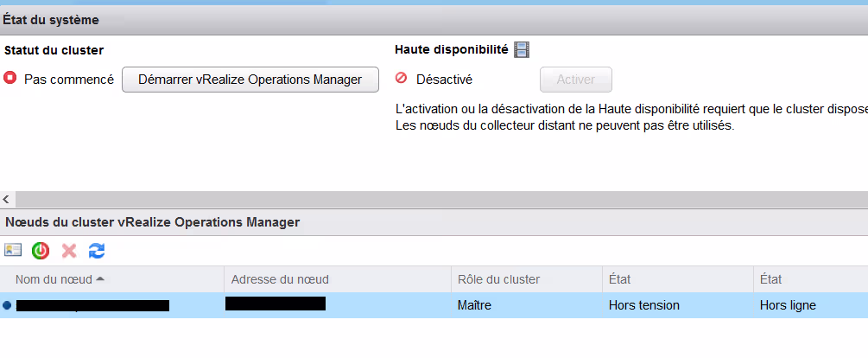The image size is (868, 358).
Task: Select the Hors tension state cell
Action: [x=643, y=305]
